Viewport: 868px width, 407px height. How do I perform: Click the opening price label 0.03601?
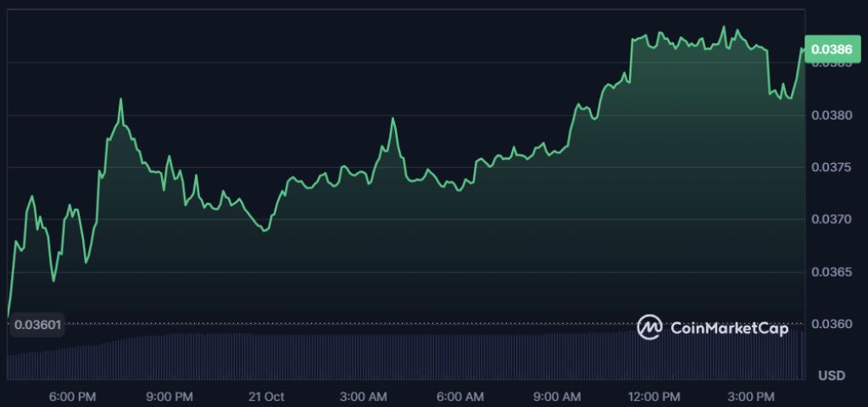pos(37,325)
